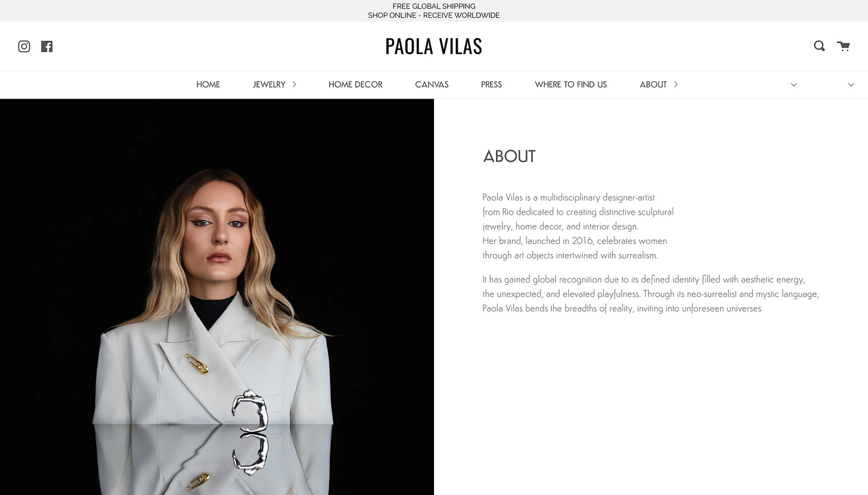Screen dimensions: 868x495
Task: Navigate to Where To Find Us
Action: [571, 85]
